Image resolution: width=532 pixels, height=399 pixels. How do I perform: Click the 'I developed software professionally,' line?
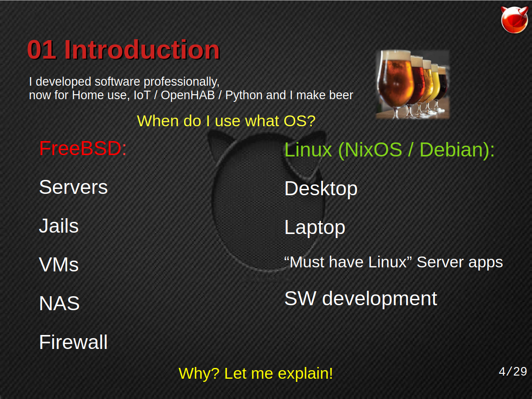point(124,82)
